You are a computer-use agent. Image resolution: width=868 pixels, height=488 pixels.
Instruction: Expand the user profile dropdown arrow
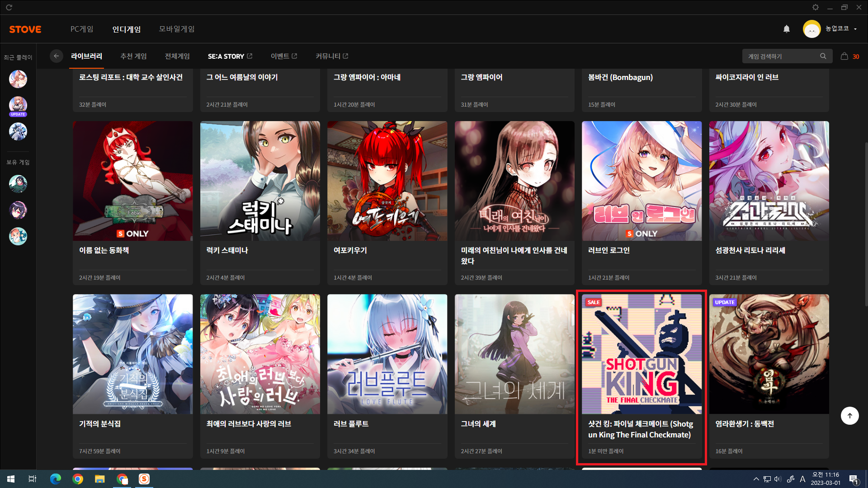(x=855, y=29)
